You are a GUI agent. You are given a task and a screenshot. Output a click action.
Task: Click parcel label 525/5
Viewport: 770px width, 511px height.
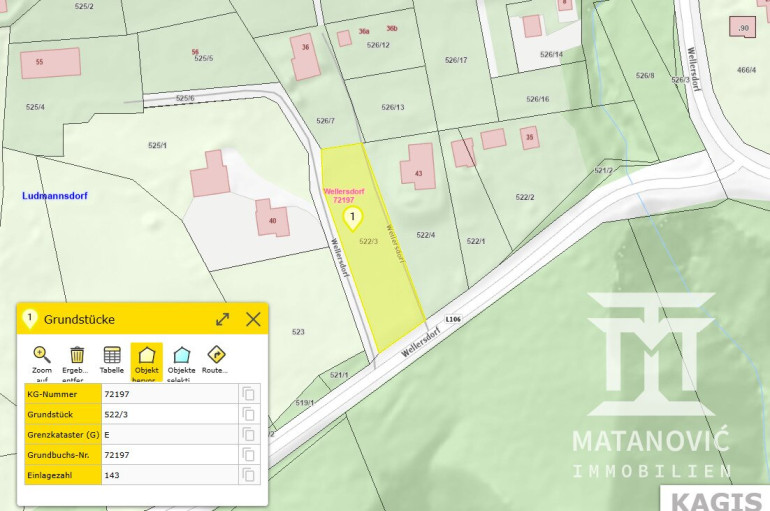click(204, 58)
